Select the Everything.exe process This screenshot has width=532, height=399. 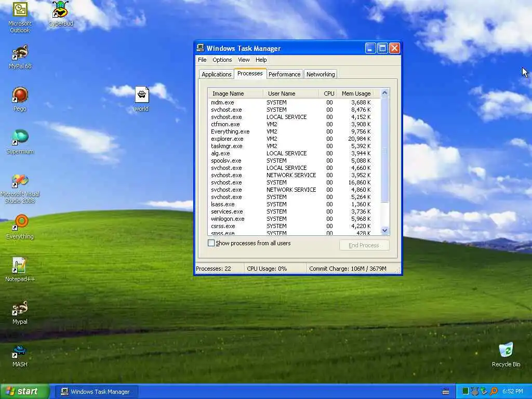point(294,131)
